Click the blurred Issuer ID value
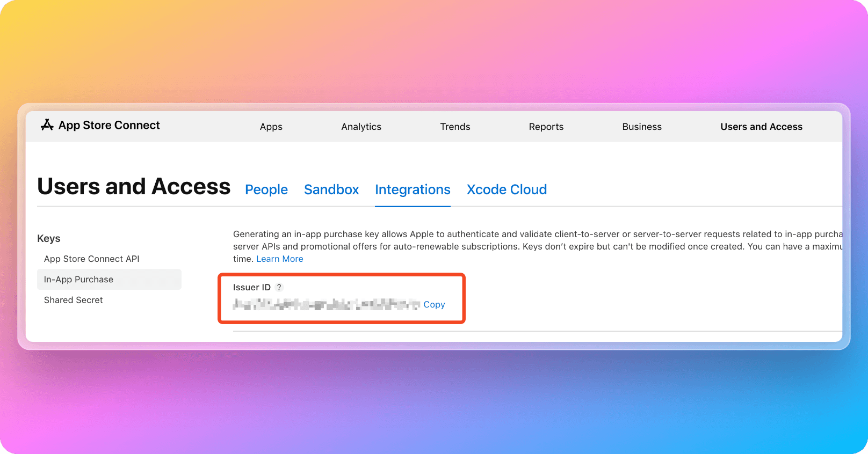Viewport: 868px width, 454px height. tap(327, 305)
